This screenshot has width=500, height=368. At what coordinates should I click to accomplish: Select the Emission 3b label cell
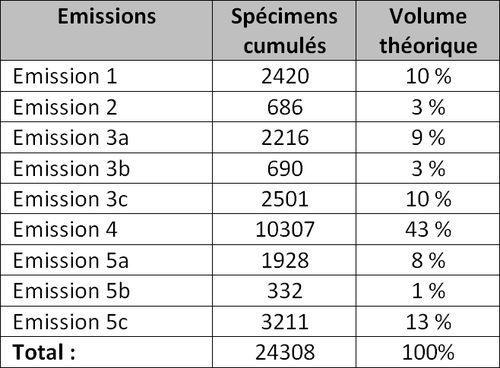106,168
